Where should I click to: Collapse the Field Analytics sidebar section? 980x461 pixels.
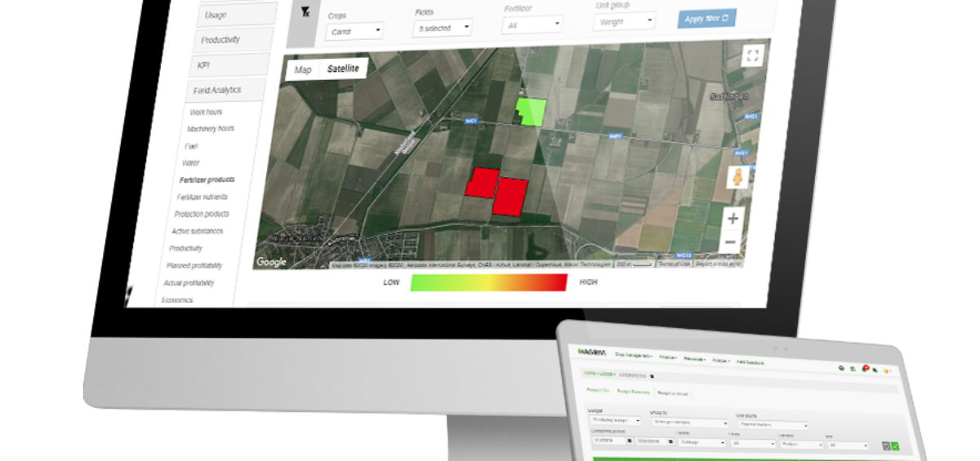pos(224,90)
